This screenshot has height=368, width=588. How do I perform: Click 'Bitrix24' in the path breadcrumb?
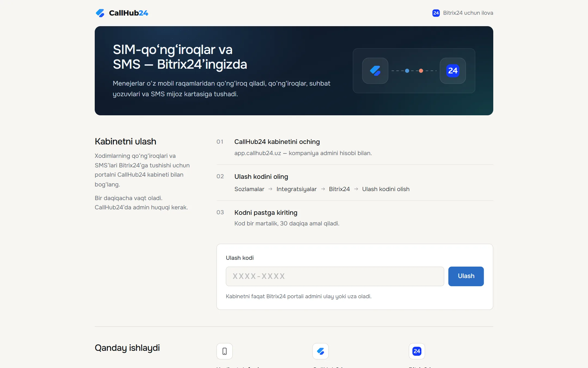(339, 189)
